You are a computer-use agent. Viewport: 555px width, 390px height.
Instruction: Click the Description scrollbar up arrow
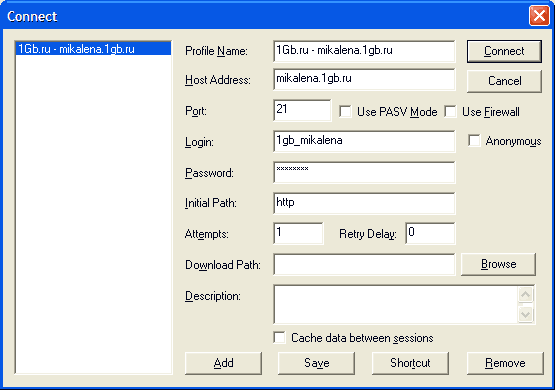526,294
